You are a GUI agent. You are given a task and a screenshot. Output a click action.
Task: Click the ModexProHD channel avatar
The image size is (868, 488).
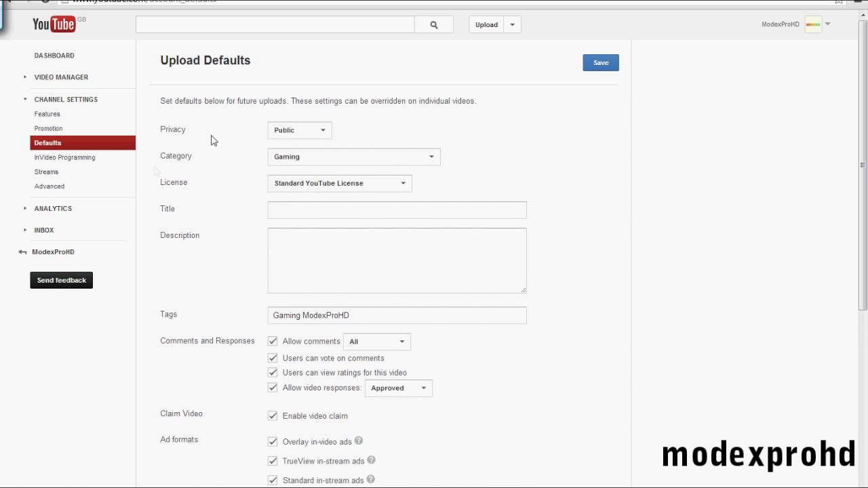click(x=812, y=24)
